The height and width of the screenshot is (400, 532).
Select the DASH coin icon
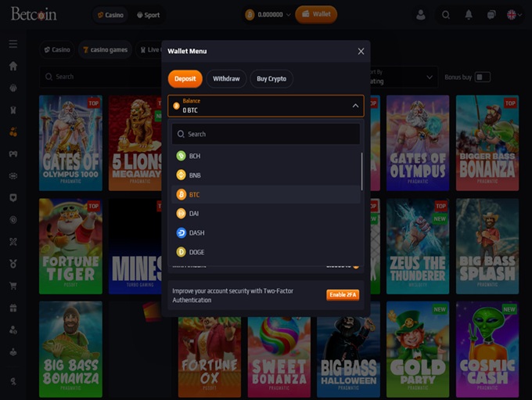[181, 232]
